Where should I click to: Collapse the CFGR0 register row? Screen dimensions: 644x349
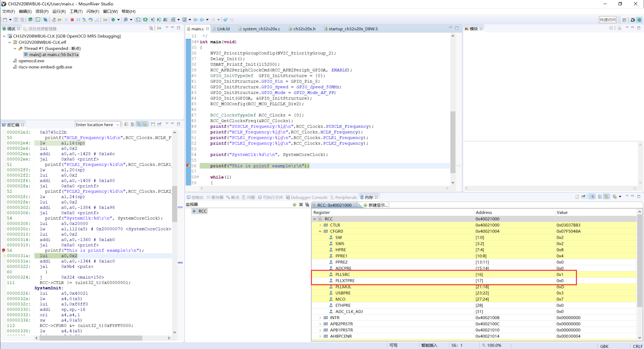tap(320, 231)
